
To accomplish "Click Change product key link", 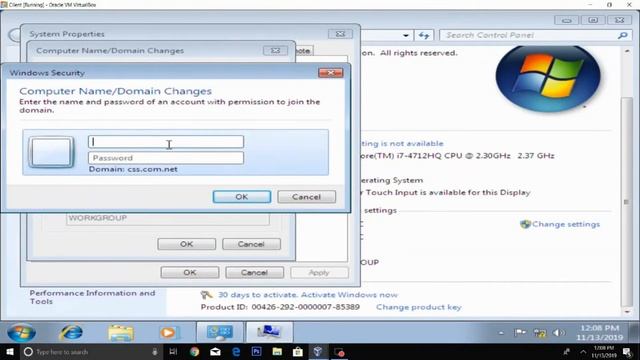I will [x=419, y=307].
